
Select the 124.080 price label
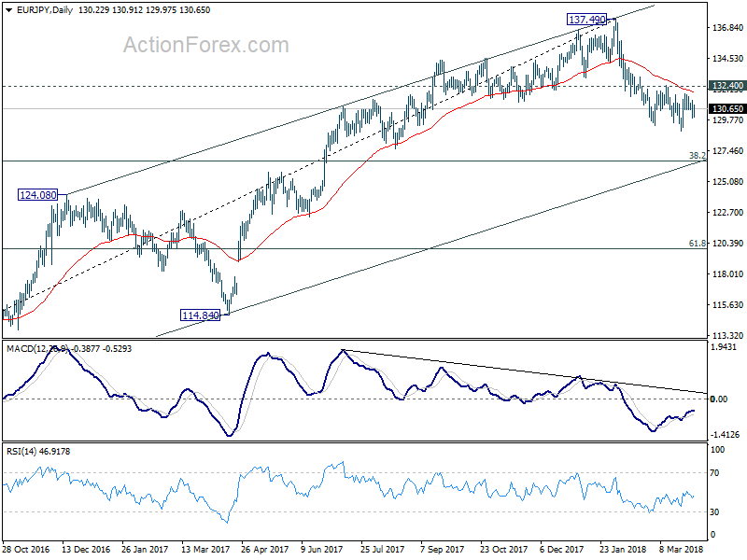[x=37, y=195]
